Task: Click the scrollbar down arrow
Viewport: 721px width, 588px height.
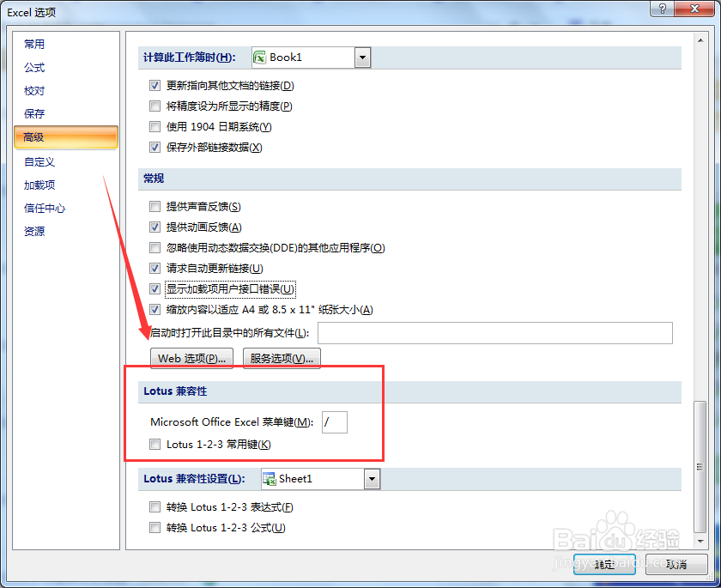Action: point(700,541)
